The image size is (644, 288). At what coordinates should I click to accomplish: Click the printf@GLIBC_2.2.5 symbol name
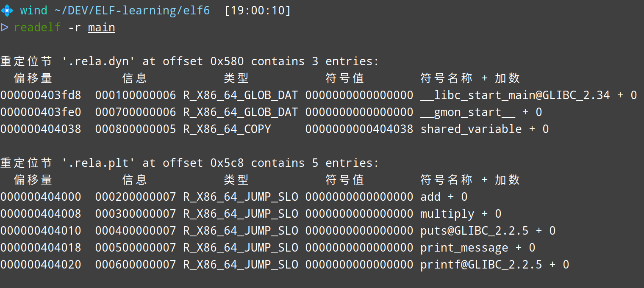point(481,265)
